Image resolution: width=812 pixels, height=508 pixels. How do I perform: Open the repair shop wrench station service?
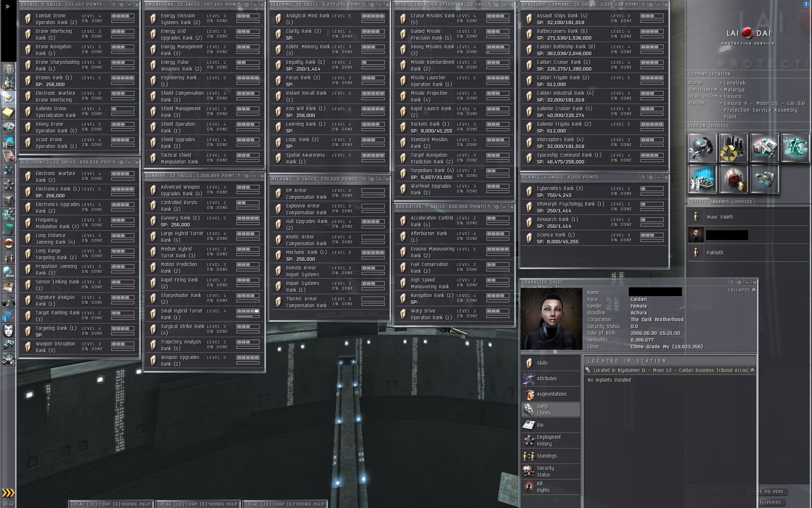(702, 148)
